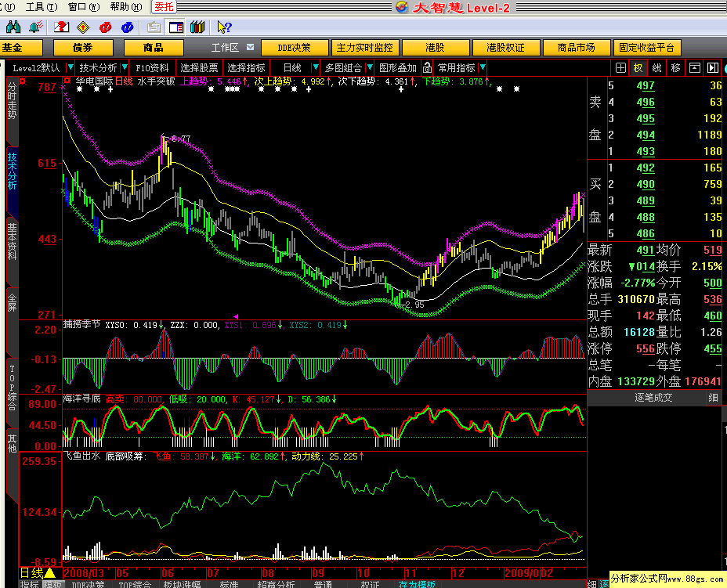Toggle the 权 adjustment button
The width and height of the screenshot is (727, 588).
(638, 67)
